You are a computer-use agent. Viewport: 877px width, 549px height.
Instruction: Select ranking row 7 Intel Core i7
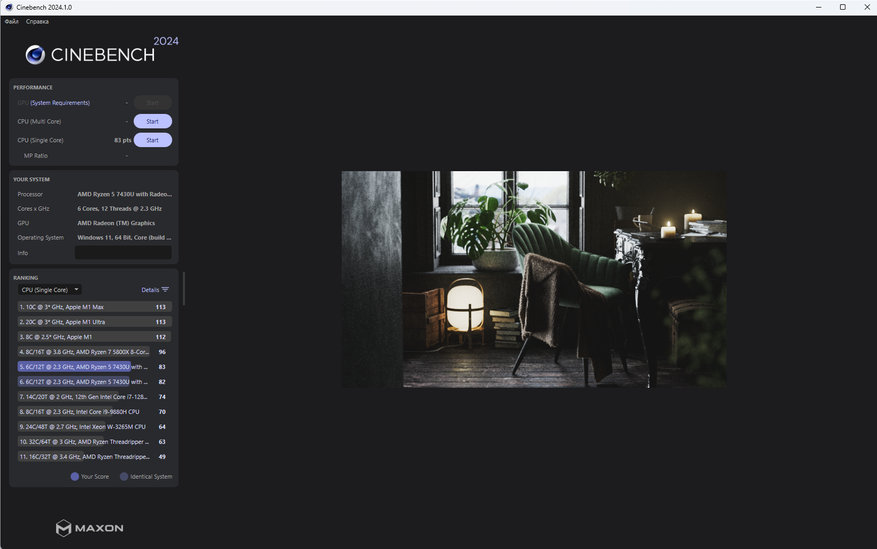[95, 397]
